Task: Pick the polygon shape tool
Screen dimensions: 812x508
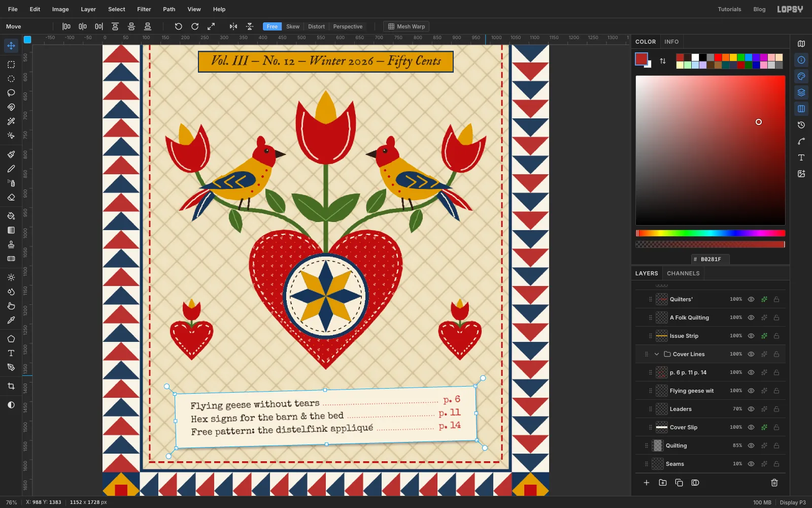Action: [11, 339]
